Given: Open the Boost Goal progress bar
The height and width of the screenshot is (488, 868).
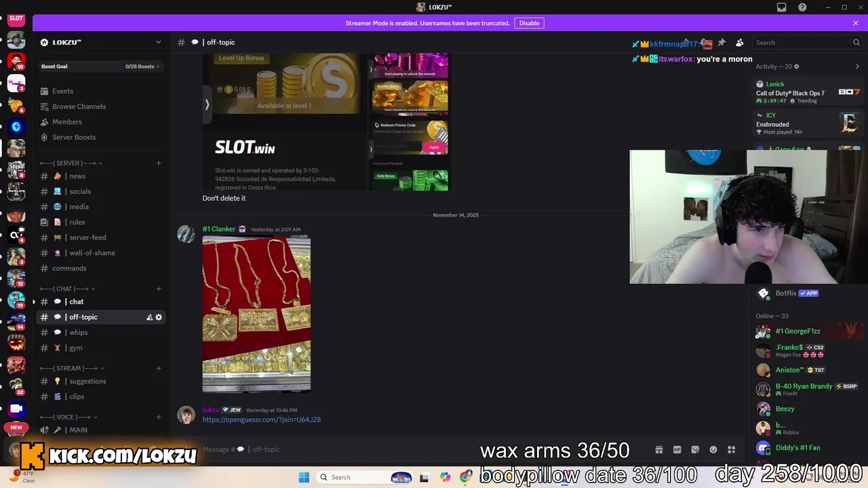Looking at the screenshot, I should tap(100, 66).
